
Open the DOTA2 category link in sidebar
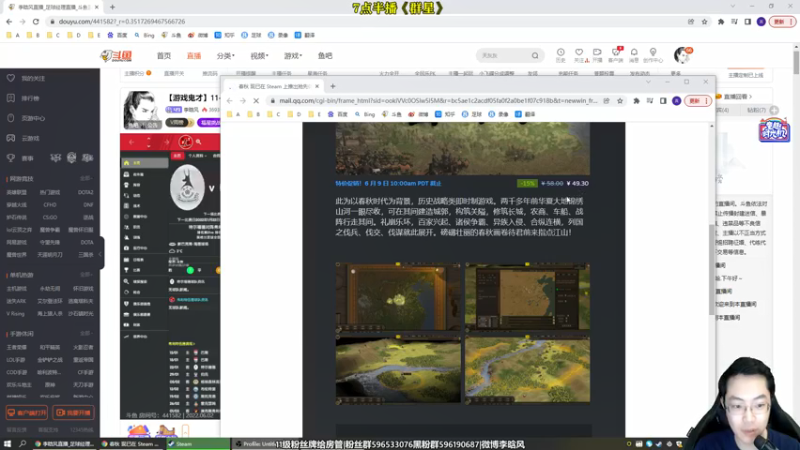[x=85, y=192]
